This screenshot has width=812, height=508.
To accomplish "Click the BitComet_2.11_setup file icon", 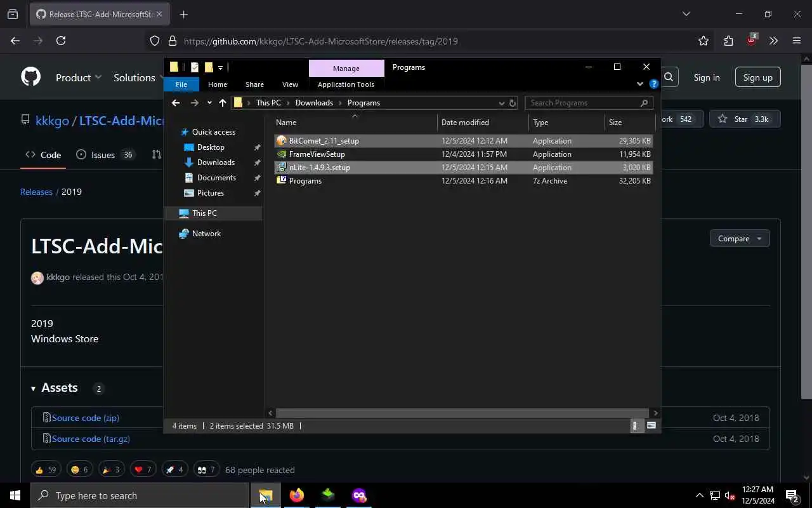I will pyautogui.click(x=282, y=140).
